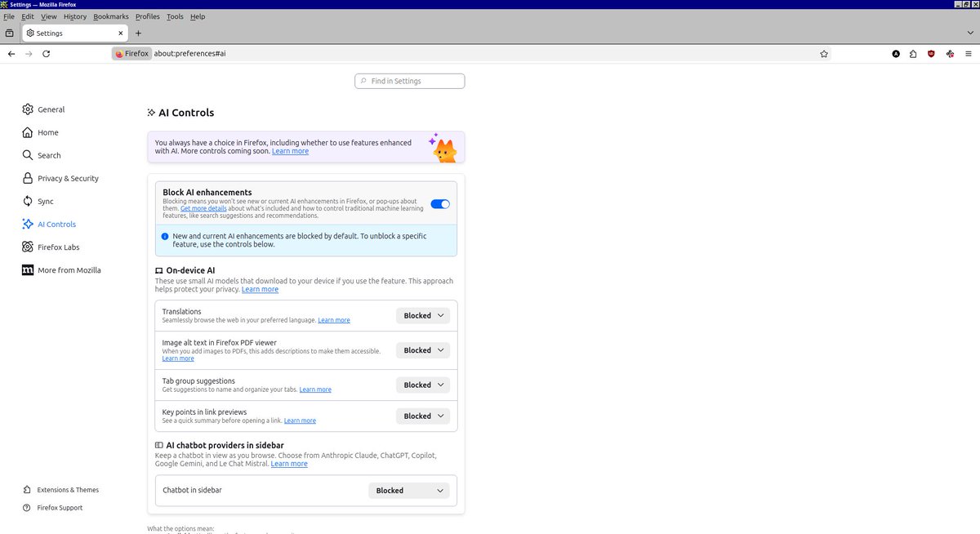Open the View menu
980x534 pixels.
[49, 16]
